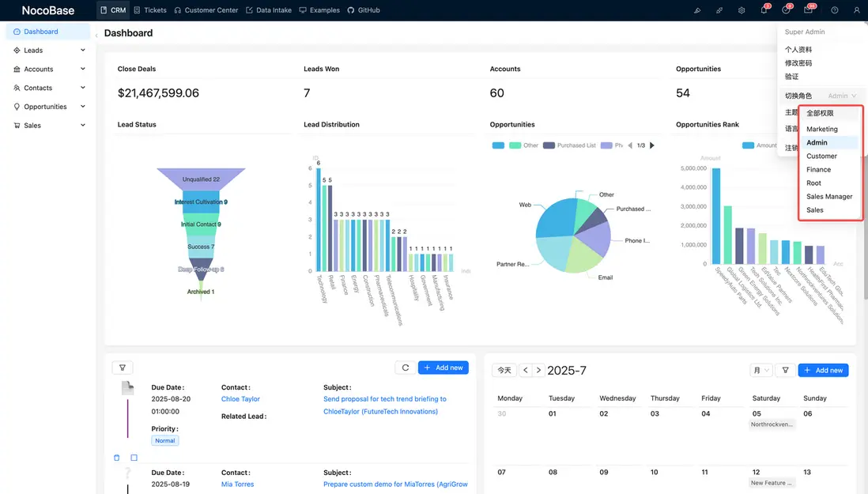Open the settings gear in the top bar
The image size is (868, 494).
click(741, 10)
